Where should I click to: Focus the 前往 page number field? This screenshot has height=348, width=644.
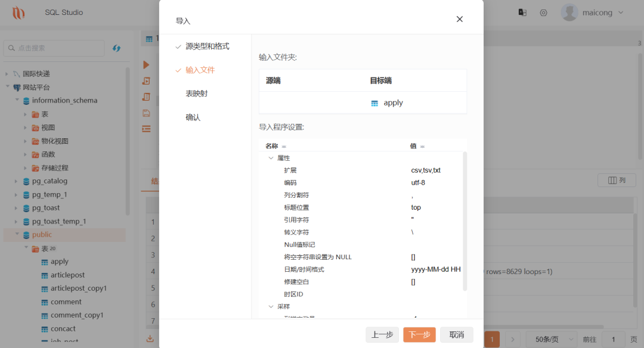click(x=613, y=340)
